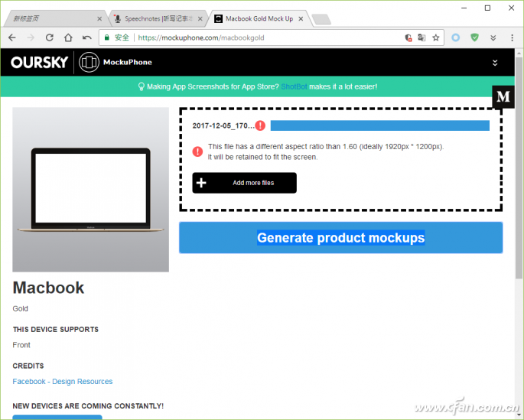
Task: Open the Chrome three-dot menu
Action: [x=512, y=37]
